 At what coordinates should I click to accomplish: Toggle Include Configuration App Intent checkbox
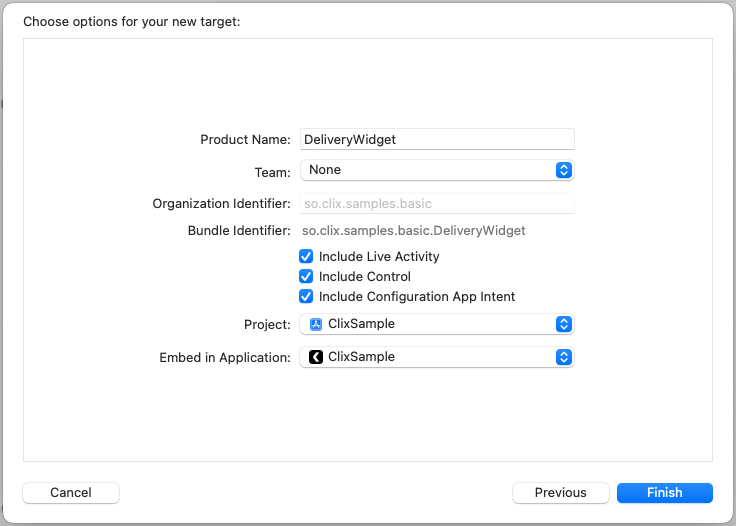(x=306, y=297)
